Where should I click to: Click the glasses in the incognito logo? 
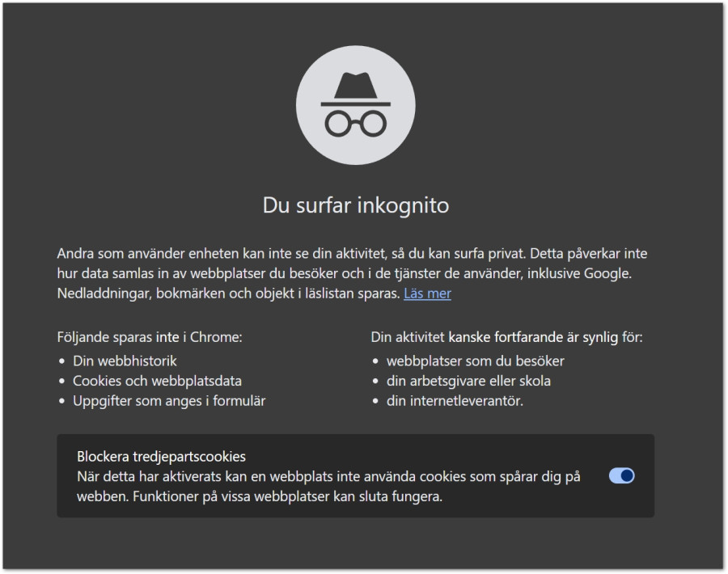click(356, 124)
